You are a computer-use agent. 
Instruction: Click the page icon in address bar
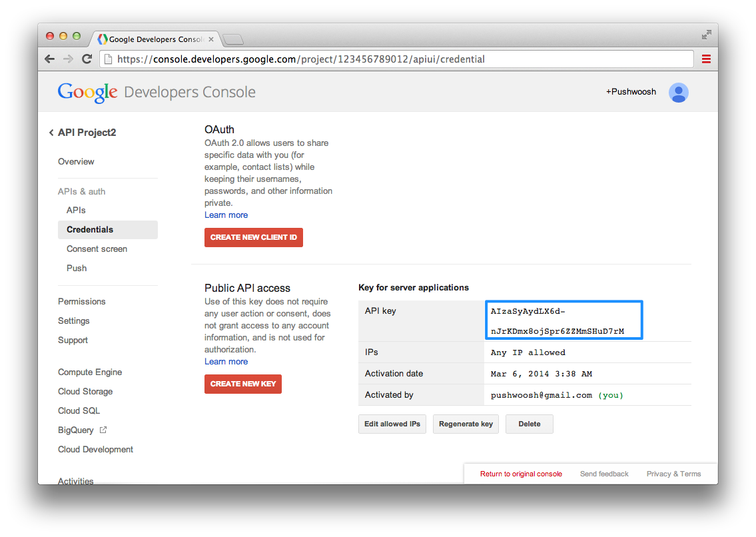click(109, 59)
